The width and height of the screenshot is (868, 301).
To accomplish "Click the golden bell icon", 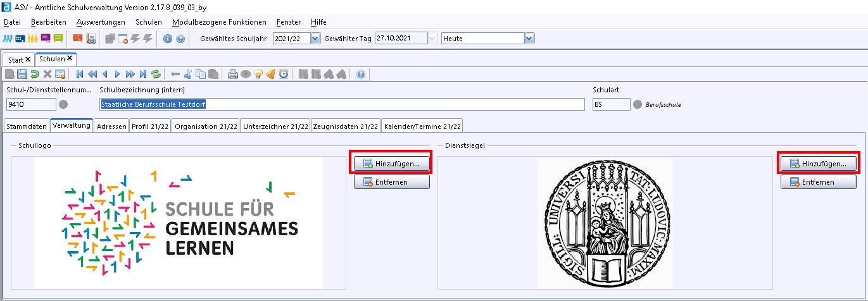I will tap(271, 74).
